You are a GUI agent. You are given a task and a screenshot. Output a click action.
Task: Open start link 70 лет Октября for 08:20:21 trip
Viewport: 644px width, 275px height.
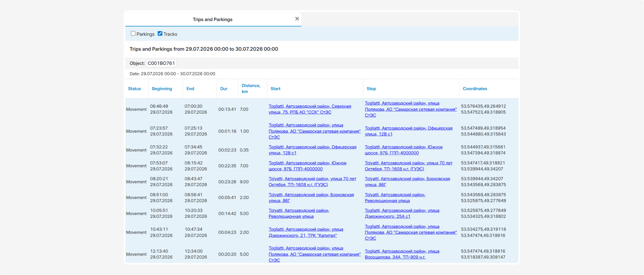tap(312, 182)
